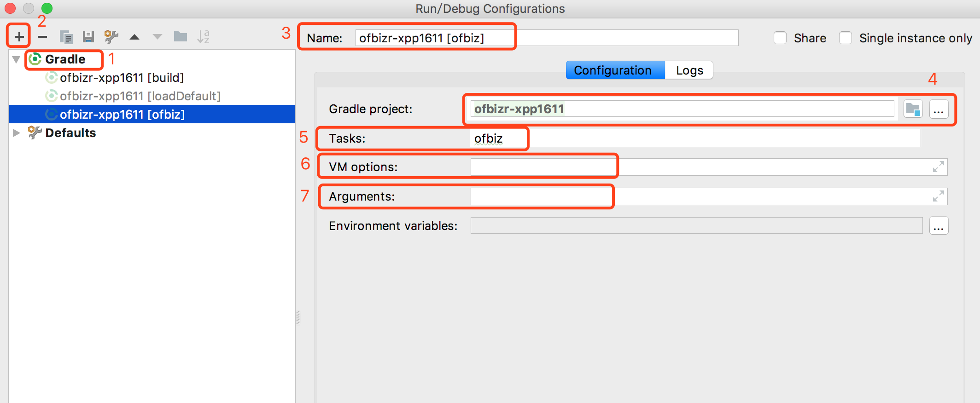
Task: Switch to the Configuration tab
Action: pos(615,70)
